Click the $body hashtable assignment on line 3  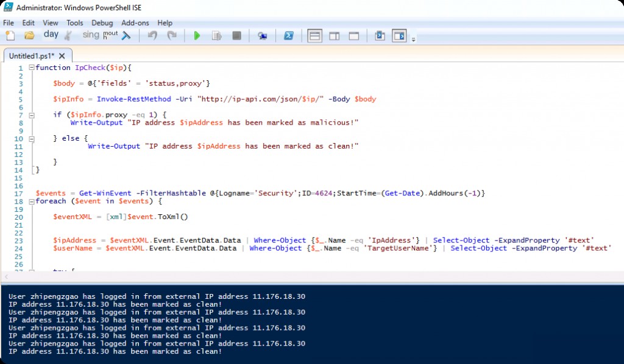[132, 83]
